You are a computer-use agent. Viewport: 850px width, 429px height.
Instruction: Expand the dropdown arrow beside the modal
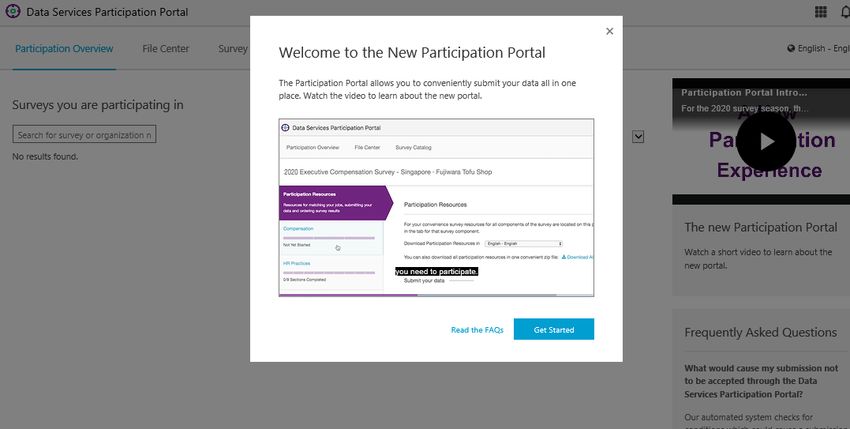click(x=638, y=137)
